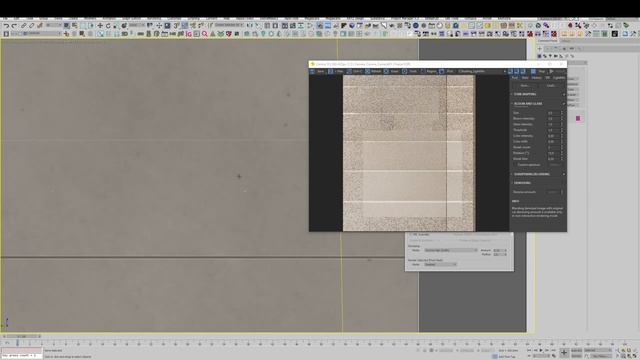
Task: Select the Unlink Selection tool
Action: (31, 25)
